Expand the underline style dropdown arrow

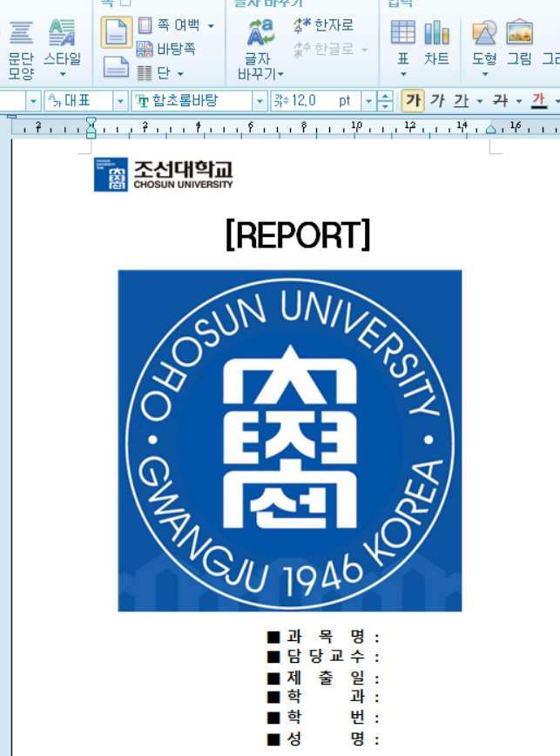(x=480, y=101)
